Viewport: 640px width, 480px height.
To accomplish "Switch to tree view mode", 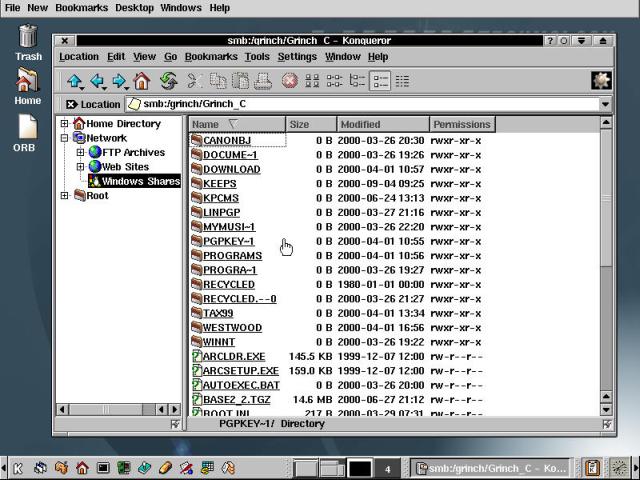I will tap(357, 81).
